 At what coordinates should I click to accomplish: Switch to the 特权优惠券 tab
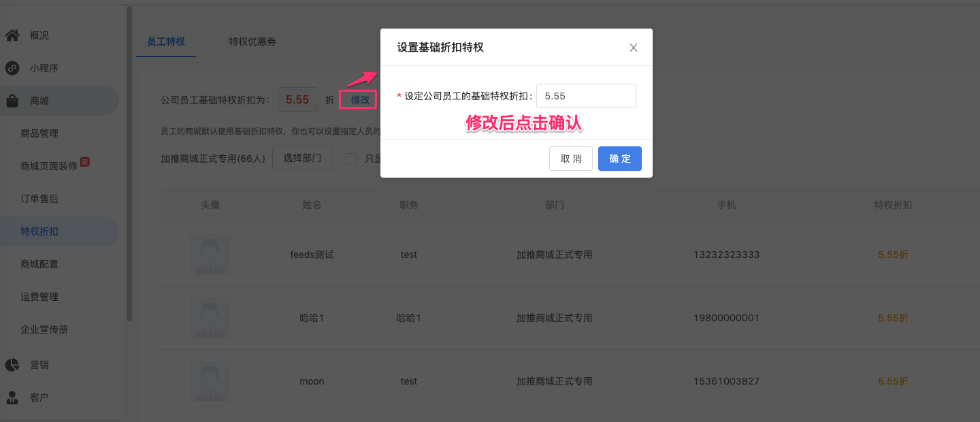point(252,42)
